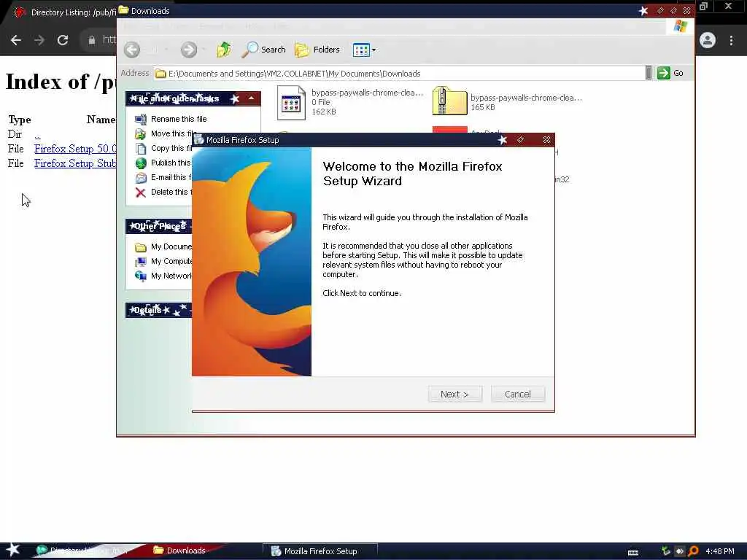Reload the browser page
This screenshot has height=560, width=747.
click(x=63, y=40)
